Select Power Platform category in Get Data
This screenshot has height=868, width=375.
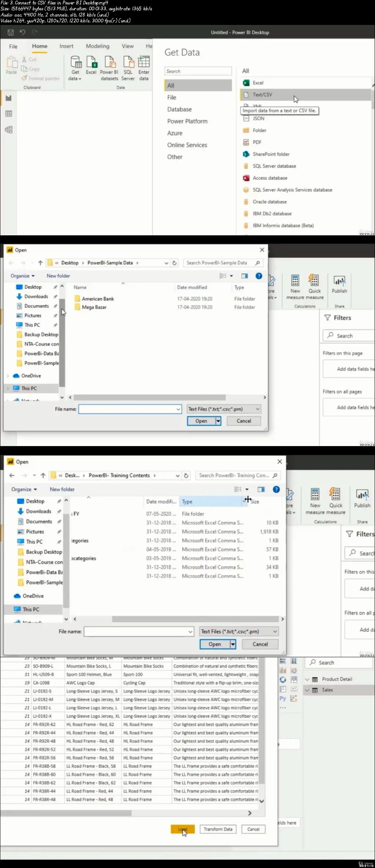coord(187,121)
